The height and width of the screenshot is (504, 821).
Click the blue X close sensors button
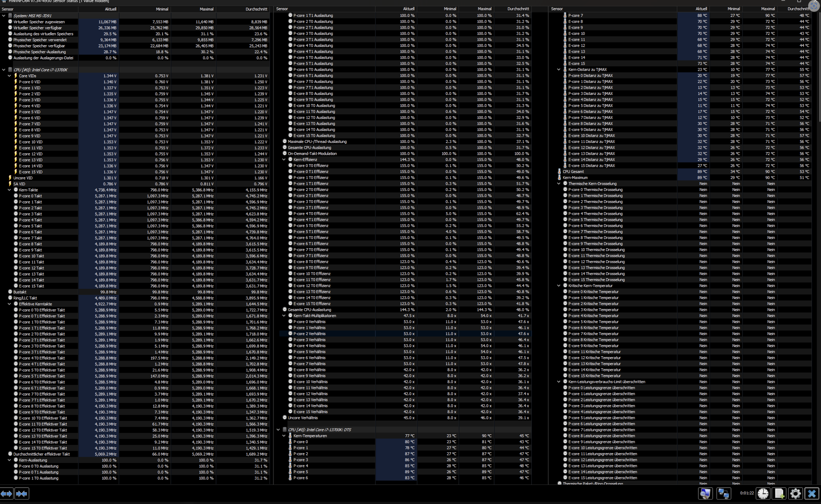(811, 493)
